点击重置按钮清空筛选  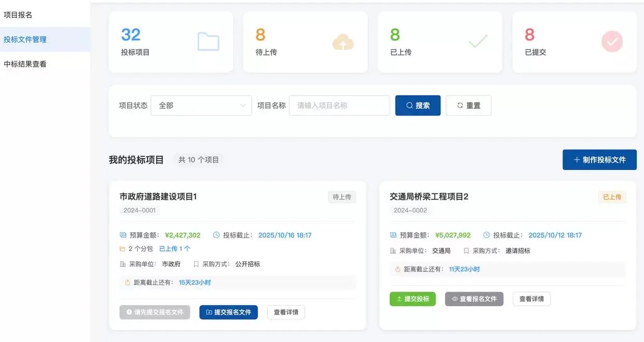468,105
